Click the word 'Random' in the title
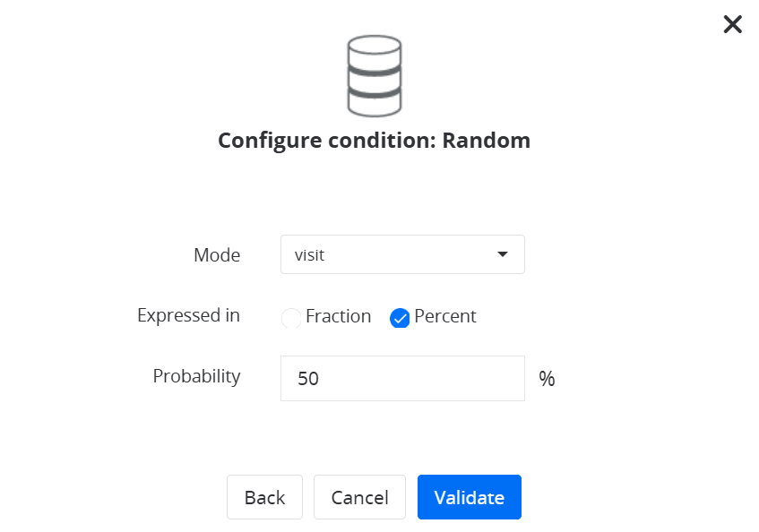This screenshot has height=532, width=759. coord(486,141)
